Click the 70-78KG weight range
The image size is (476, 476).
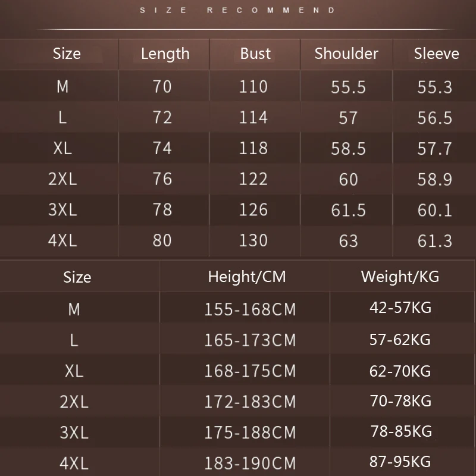pyautogui.click(x=400, y=401)
